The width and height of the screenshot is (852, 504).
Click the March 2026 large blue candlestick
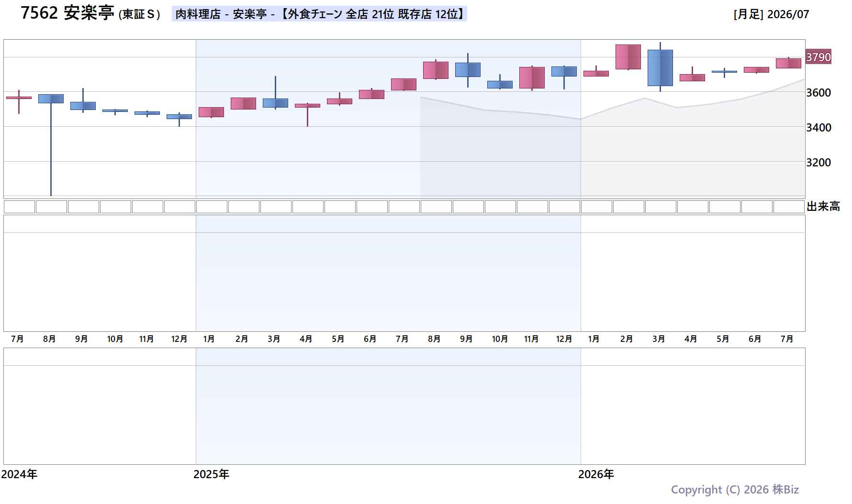[660, 67]
